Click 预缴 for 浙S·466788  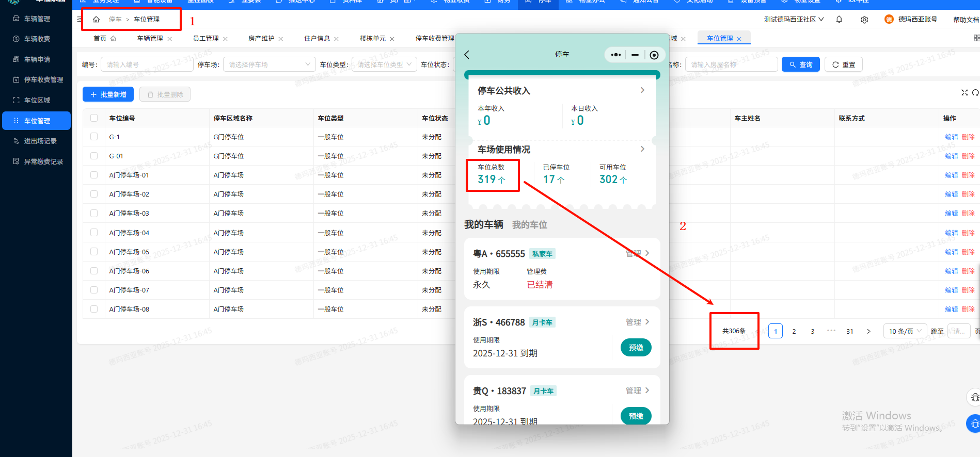636,348
